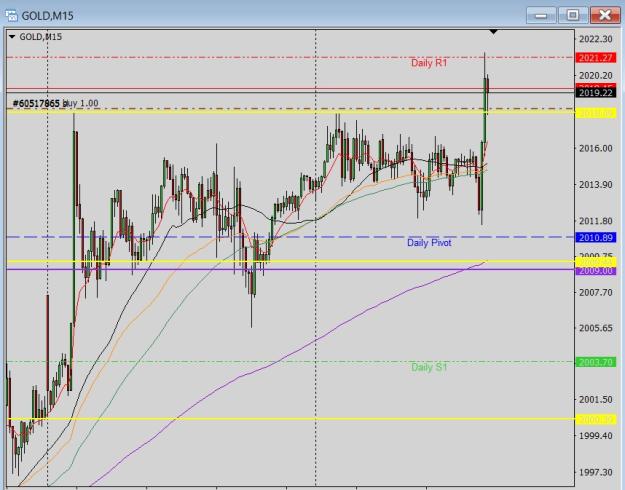Select the Daily R1 label
The height and width of the screenshot is (490, 625).
click(x=429, y=63)
